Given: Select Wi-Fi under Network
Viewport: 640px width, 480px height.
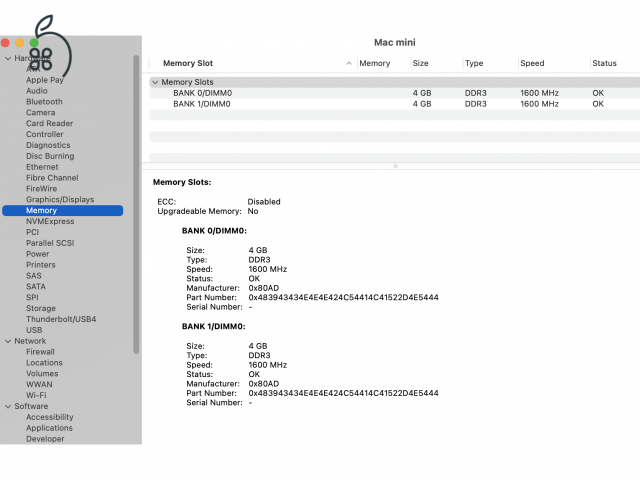Looking at the screenshot, I should click(36, 396).
